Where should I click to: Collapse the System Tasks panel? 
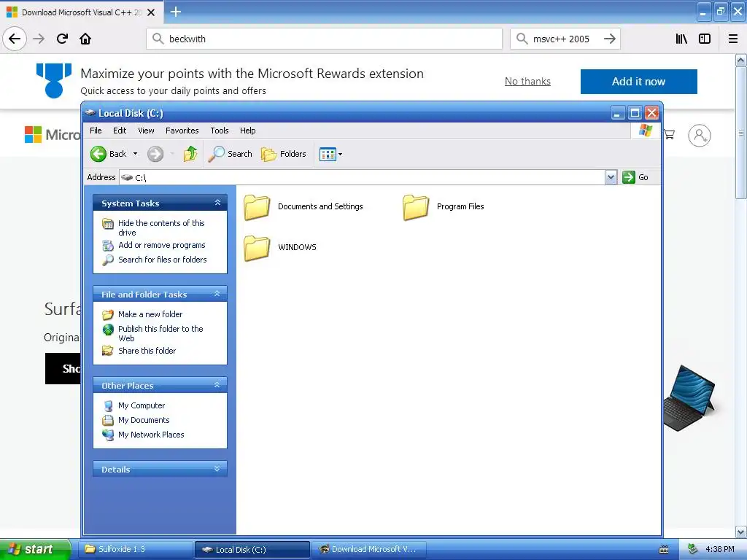(x=217, y=203)
